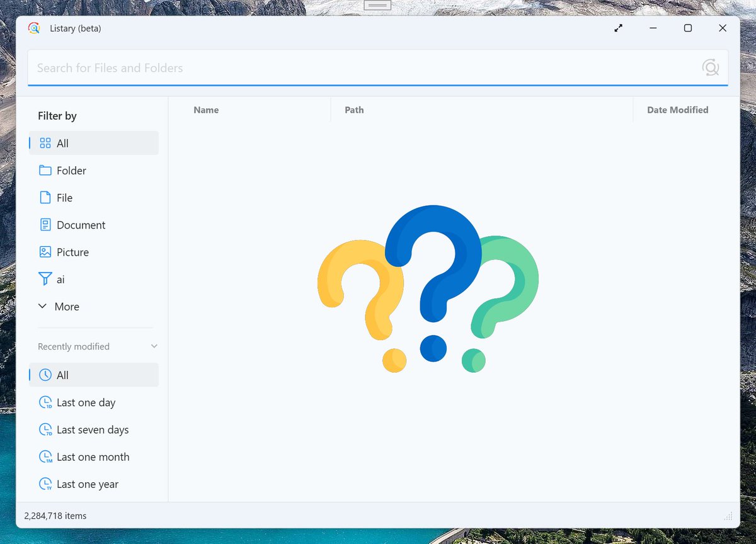Click the custom 'ai' funnel filter icon
This screenshot has width=756, height=544.
pyautogui.click(x=45, y=279)
